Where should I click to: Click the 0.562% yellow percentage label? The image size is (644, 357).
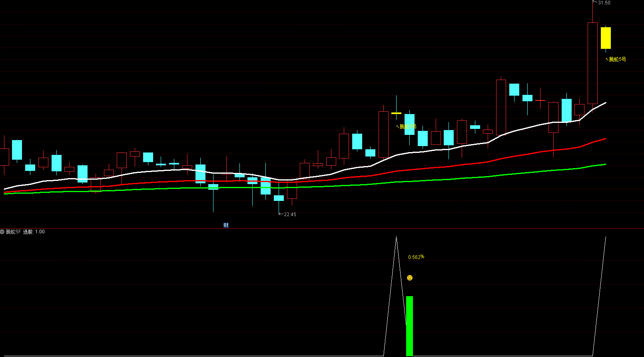click(416, 257)
